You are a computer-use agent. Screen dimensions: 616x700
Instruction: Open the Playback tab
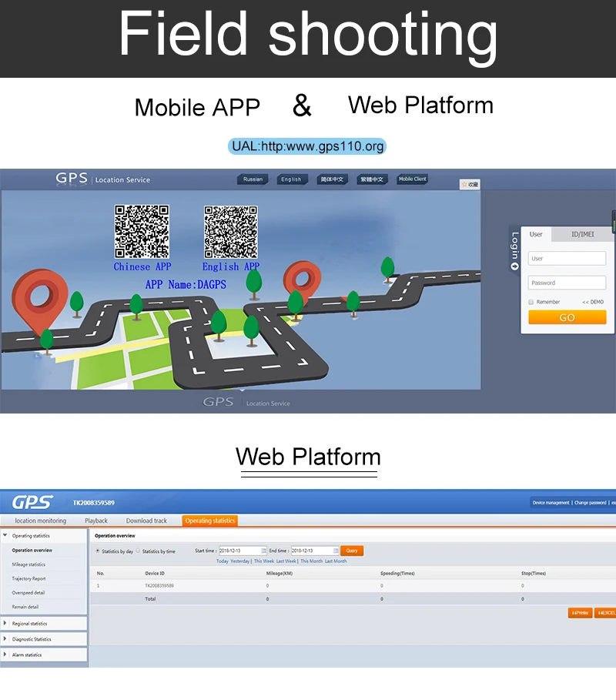[x=96, y=521]
